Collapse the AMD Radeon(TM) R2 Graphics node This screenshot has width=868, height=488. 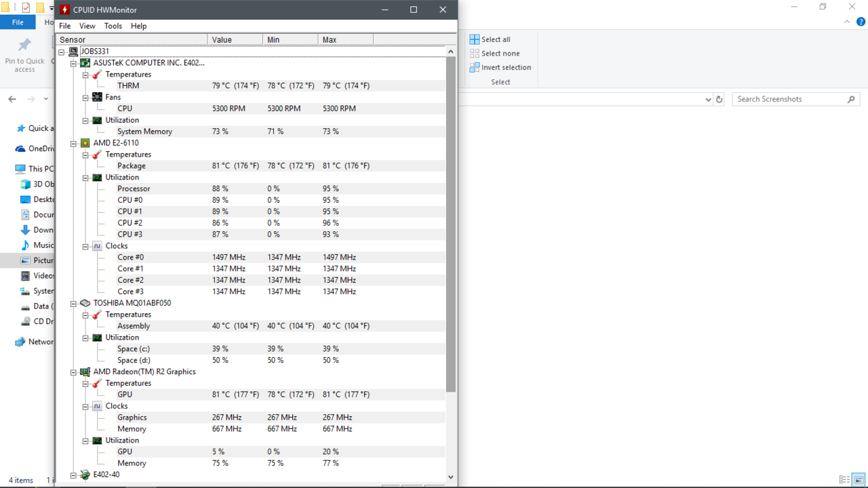(74, 371)
